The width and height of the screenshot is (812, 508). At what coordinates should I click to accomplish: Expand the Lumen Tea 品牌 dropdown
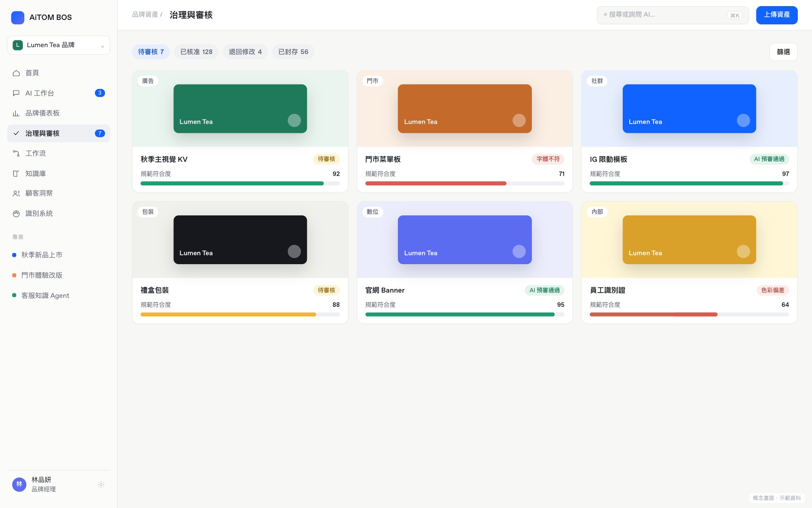tap(58, 45)
